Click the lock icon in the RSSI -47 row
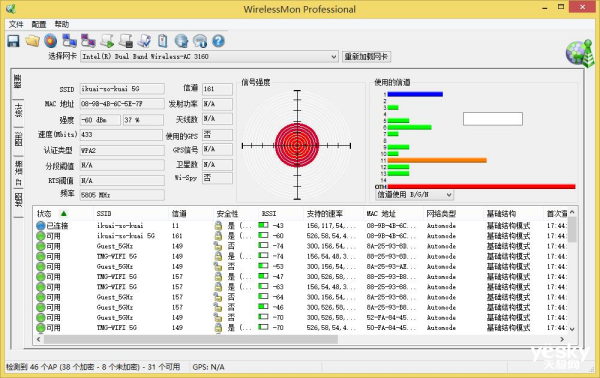Viewport: 600px width, 378px height. pos(218,276)
